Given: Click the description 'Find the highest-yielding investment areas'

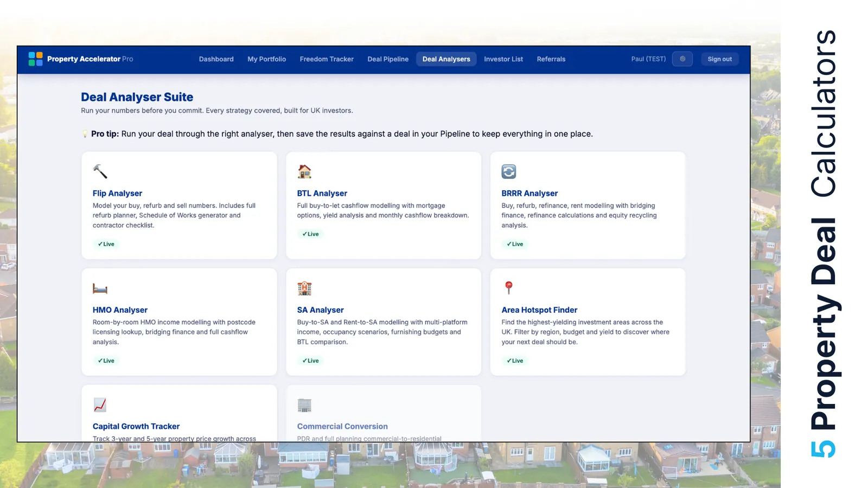Looking at the screenshot, I should tap(585, 332).
